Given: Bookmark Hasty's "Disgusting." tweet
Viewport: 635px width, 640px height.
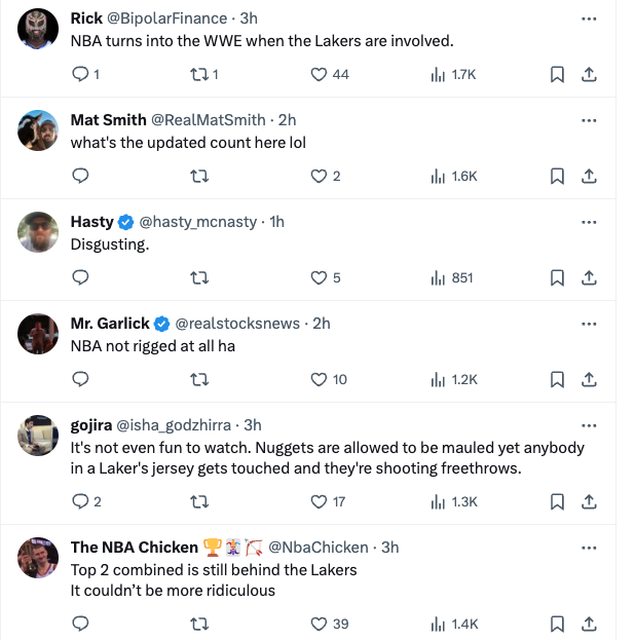Looking at the screenshot, I should (x=558, y=277).
